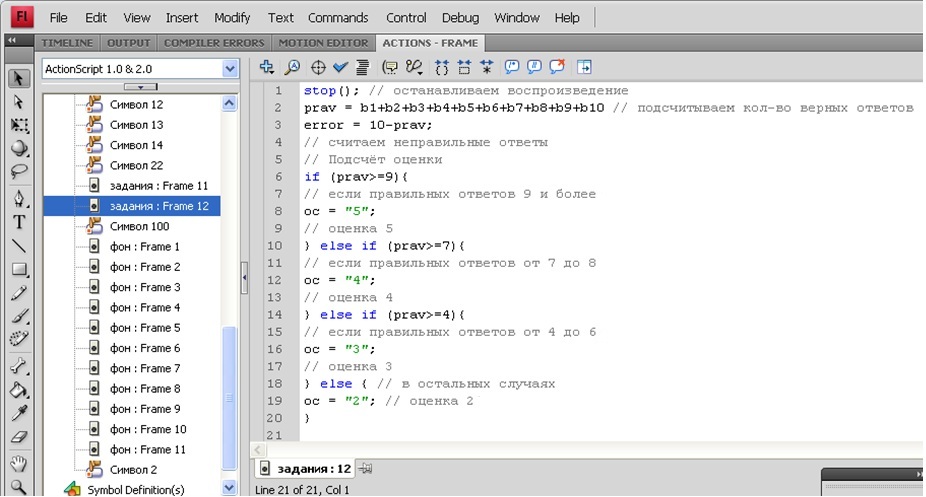
Task: Open the Debug menu
Action: [x=460, y=18]
